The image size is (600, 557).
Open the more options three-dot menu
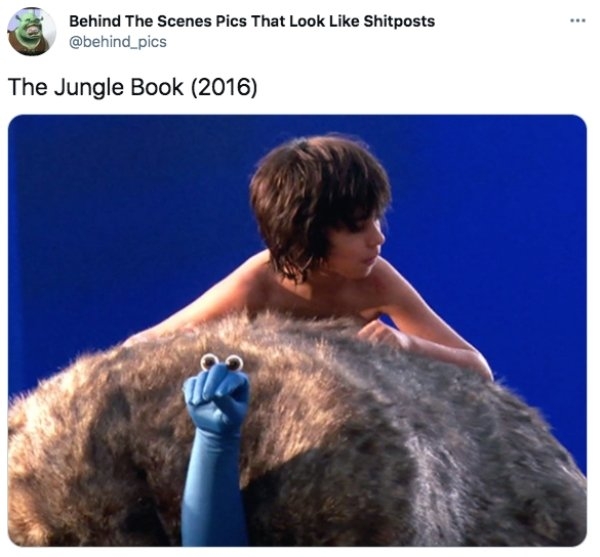578,21
